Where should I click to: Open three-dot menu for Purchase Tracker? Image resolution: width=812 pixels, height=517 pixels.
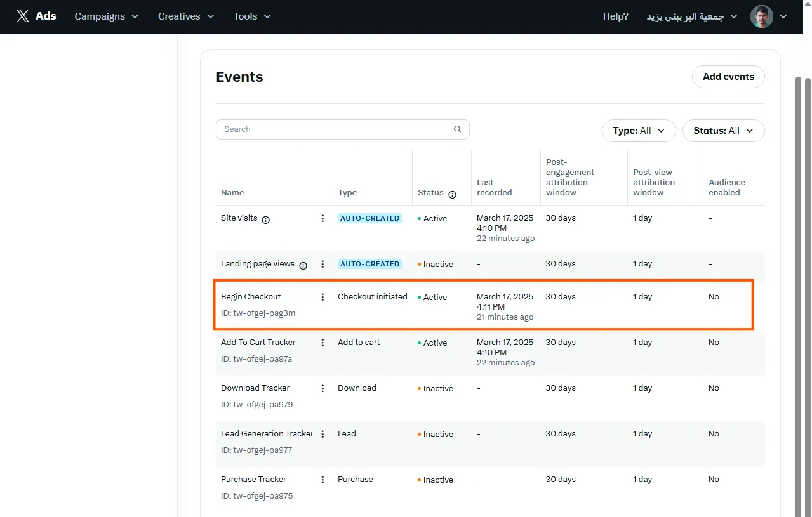(323, 480)
